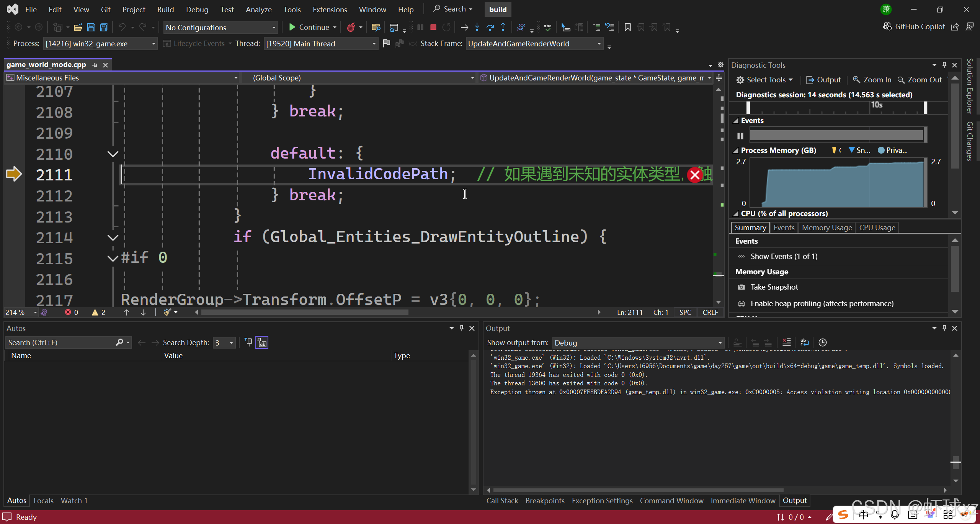
Task: Pin the Autos window auto-hide toggle
Action: pyautogui.click(x=462, y=328)
